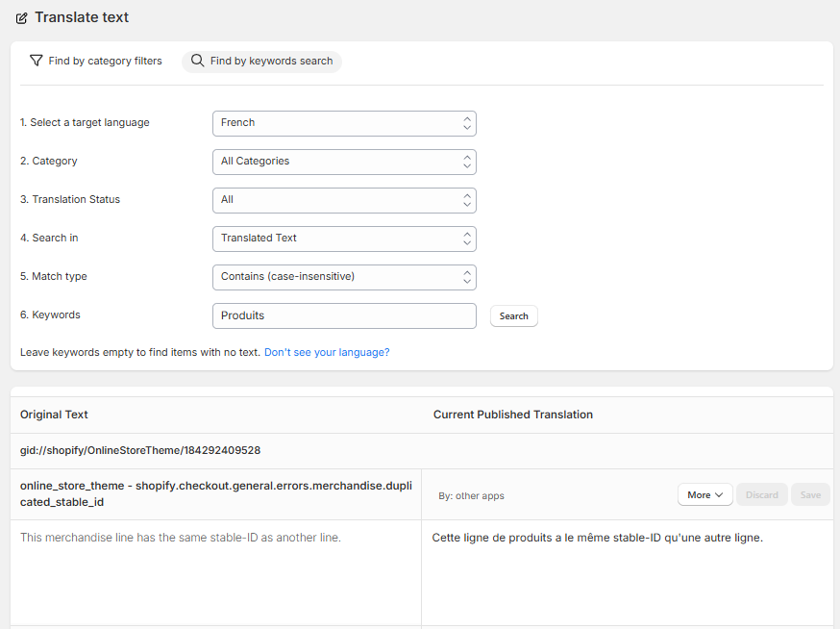Image resolution: width=840 pixels, height=629 pixels.
Task: Click the edit pencil icon beside Translate text
Action: click(x=21, y=18)
